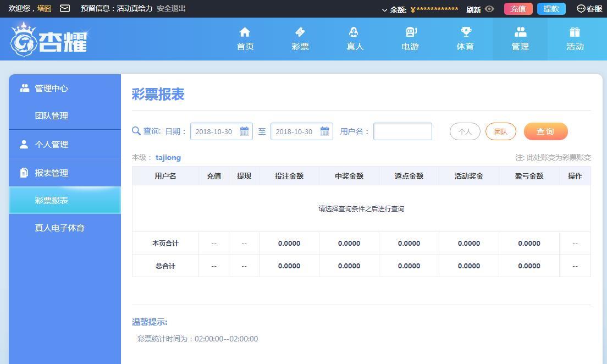This screenshot has height=364, width=607.
Task: Click the 杏耀 logo
Action: (49, 40)
